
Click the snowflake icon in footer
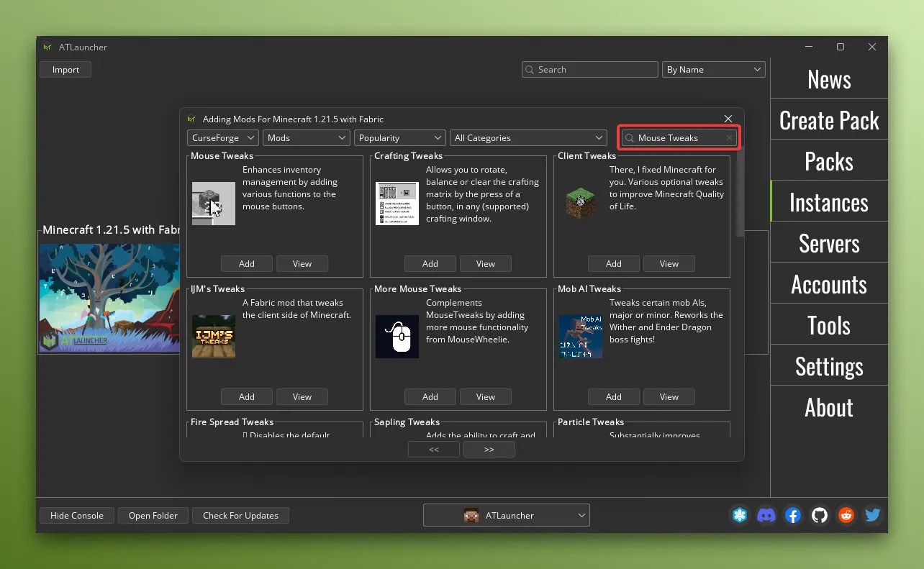(740, 515)
